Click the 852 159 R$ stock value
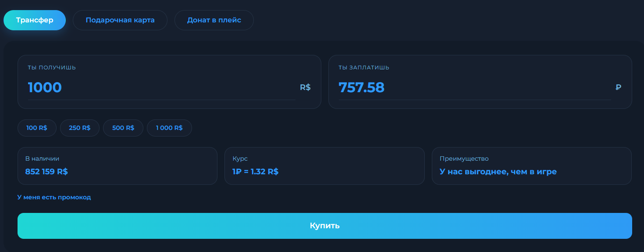 (46, 172)
